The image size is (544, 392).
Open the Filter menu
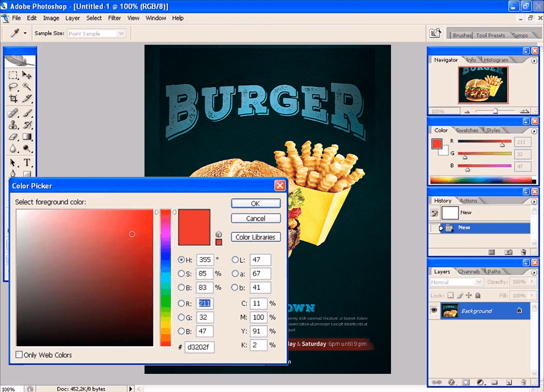[x=114, y=18]
